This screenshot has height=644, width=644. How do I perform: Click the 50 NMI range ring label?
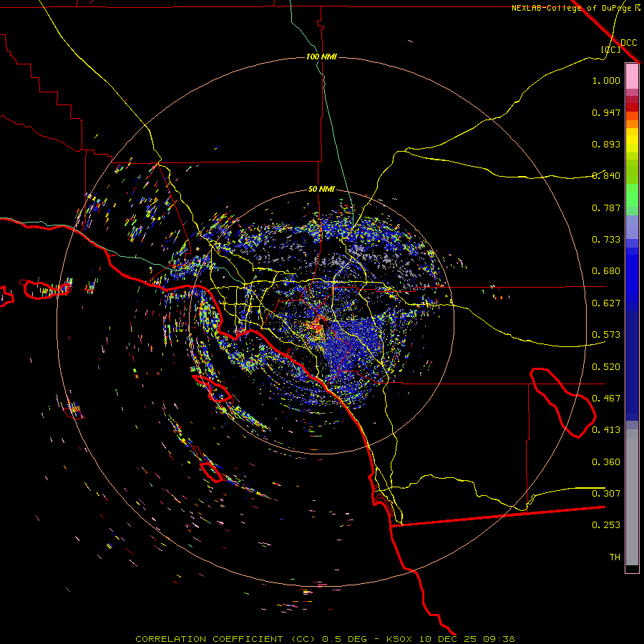pos(321,190)
